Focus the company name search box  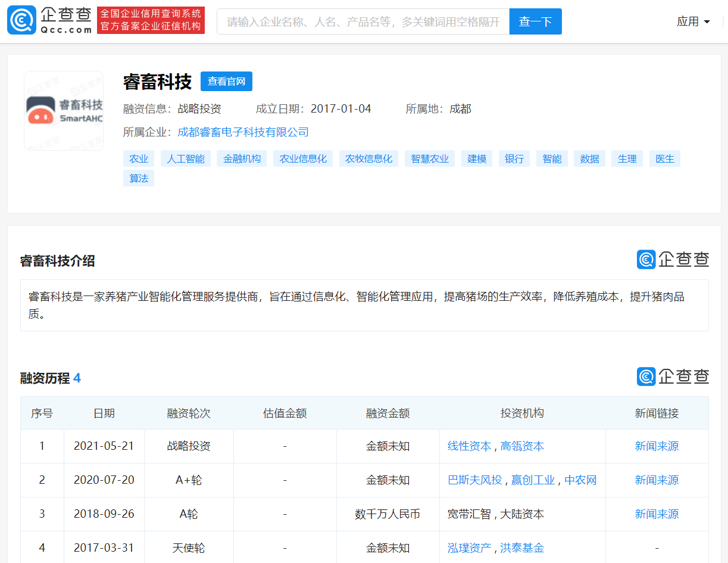coord(363,21)
